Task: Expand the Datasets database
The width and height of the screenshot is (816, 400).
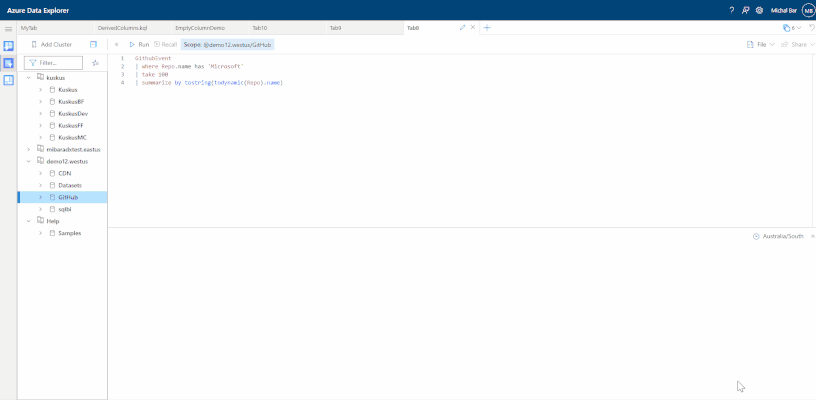Action: click(41, 185)
